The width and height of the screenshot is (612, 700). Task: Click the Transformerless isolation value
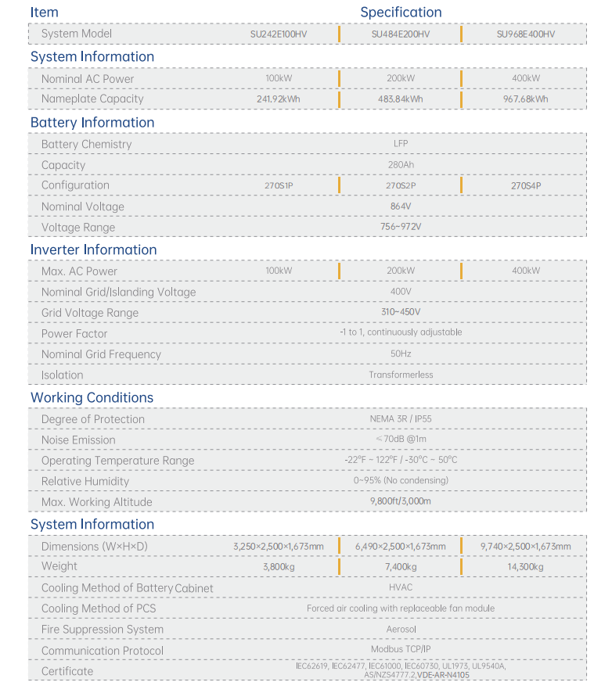(401, 375)
